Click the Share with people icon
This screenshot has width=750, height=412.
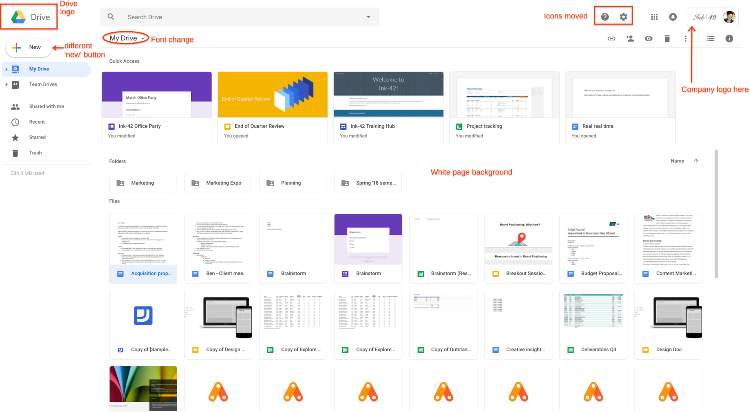[630, 38]
